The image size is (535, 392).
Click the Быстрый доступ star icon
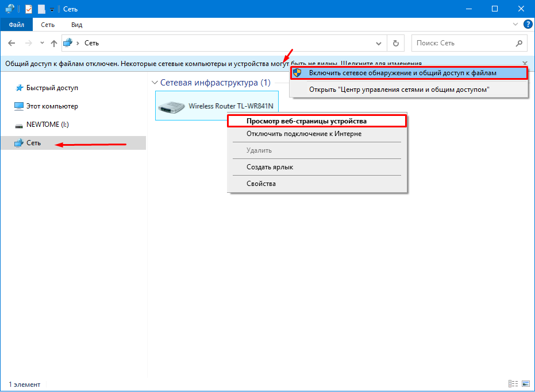pyautogui.click(x=19, y=88)
